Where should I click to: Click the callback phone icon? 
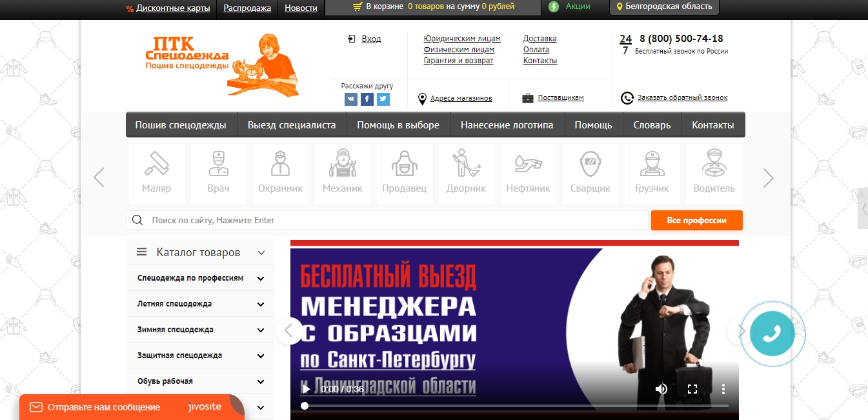pyautogui.click(x=627, y=98)
